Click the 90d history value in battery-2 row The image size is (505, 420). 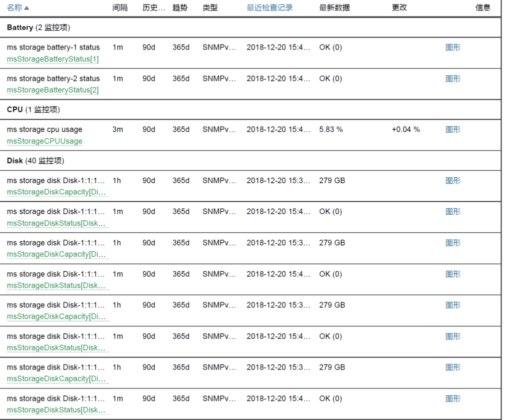click(149, 79)
